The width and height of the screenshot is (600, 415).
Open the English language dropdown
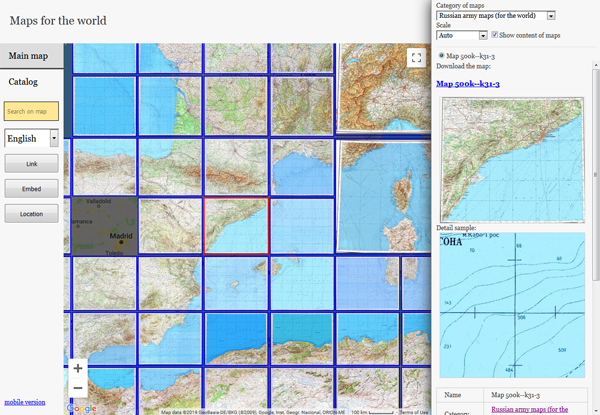point(32,139)
